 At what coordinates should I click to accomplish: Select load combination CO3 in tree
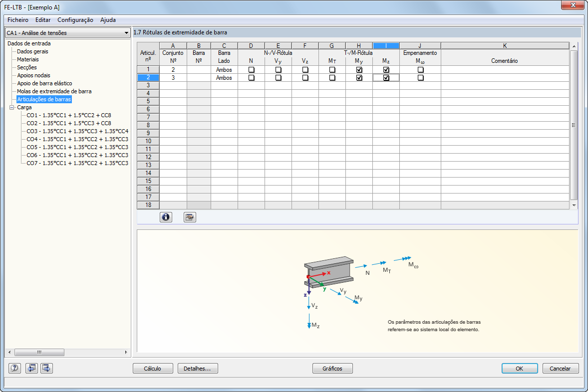click(77, 131)
